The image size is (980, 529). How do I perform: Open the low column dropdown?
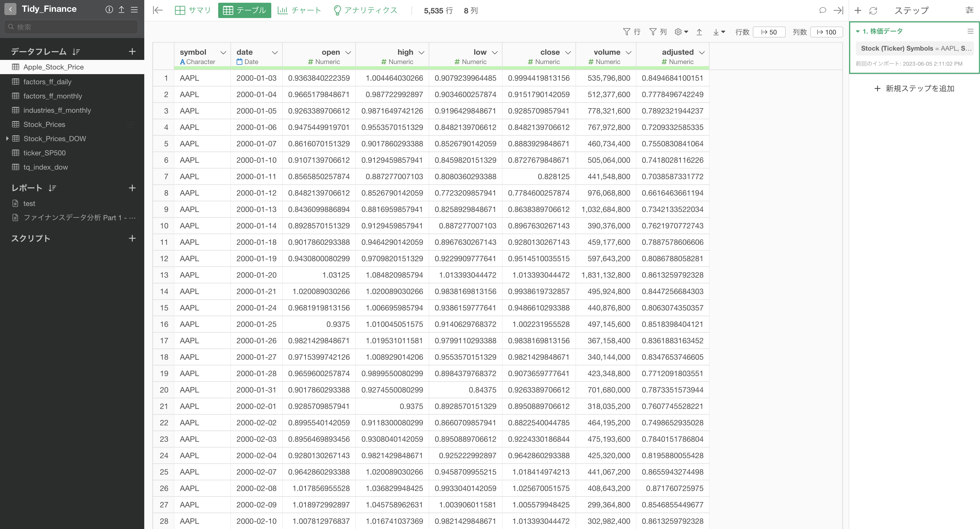click(495, 53)
